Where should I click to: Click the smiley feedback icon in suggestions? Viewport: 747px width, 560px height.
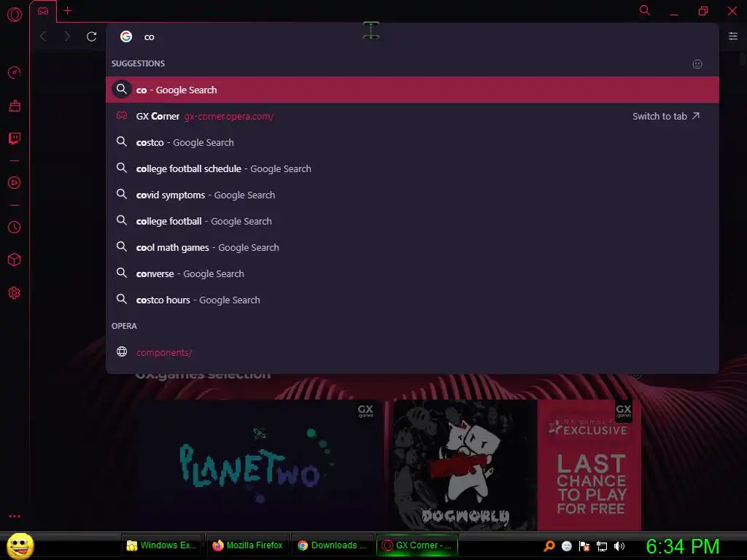point(697,64)
